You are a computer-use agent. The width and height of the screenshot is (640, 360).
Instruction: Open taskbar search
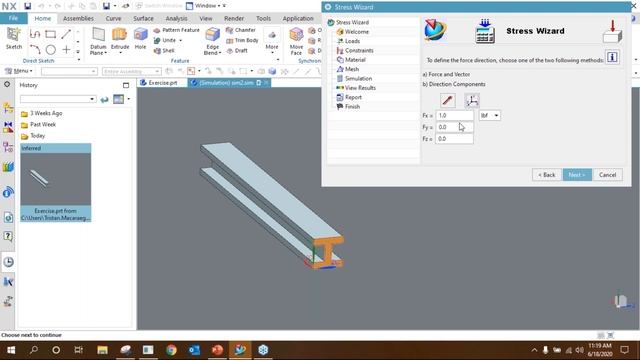pos(34,350)
